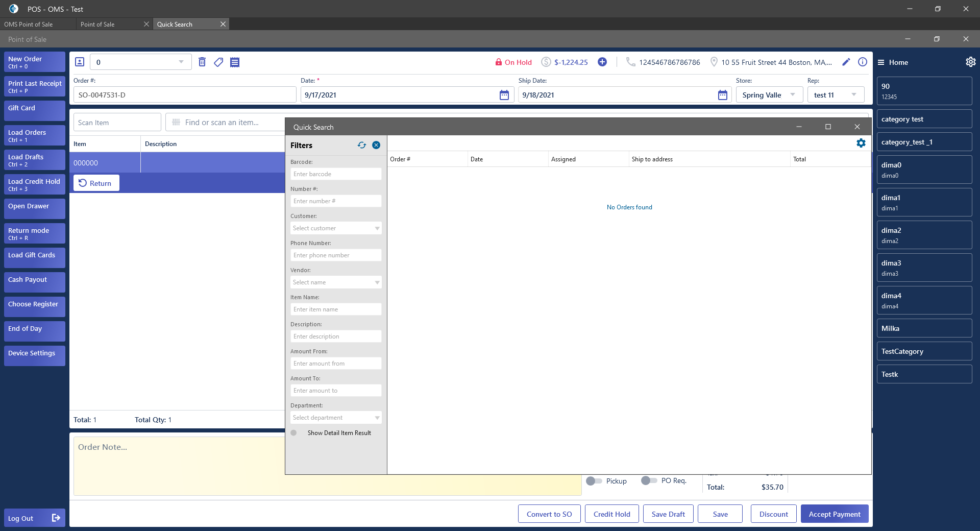The width and height of the screenshot is (980, 531).
Task: Click the blue plus icon beside balance
Action: click(x=602, y=62)
